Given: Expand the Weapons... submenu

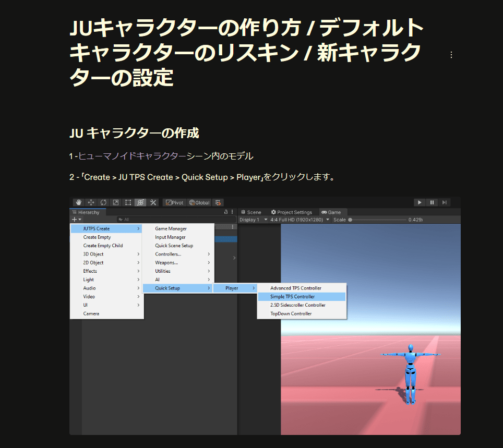Looking at the screenshot, I should pyautogui.click(x=178, y=263).
